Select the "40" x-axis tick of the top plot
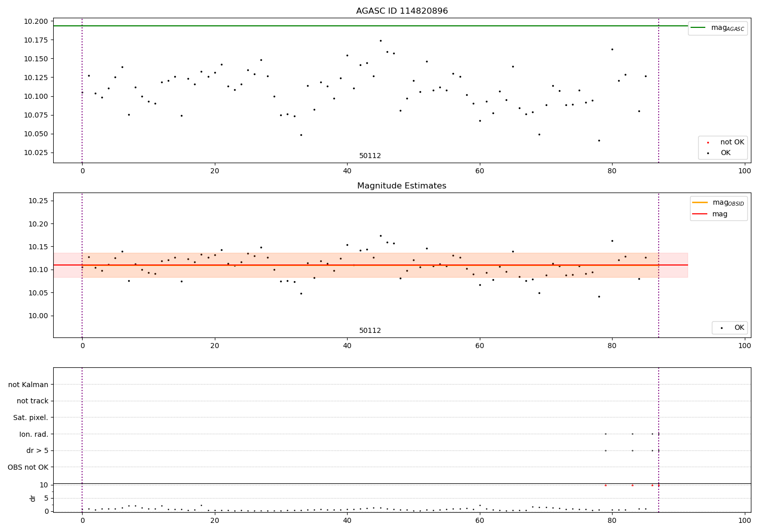Image resolution: width=760 pixels, height=532 pixels. (347, 171)
